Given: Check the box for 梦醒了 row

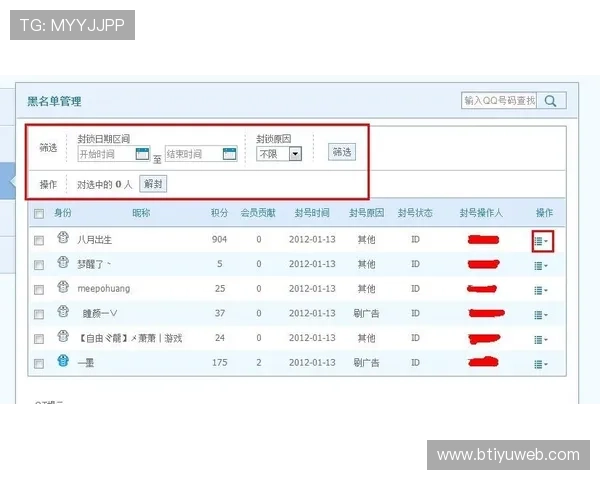Looking at the screenshot, I should (39, 265).
